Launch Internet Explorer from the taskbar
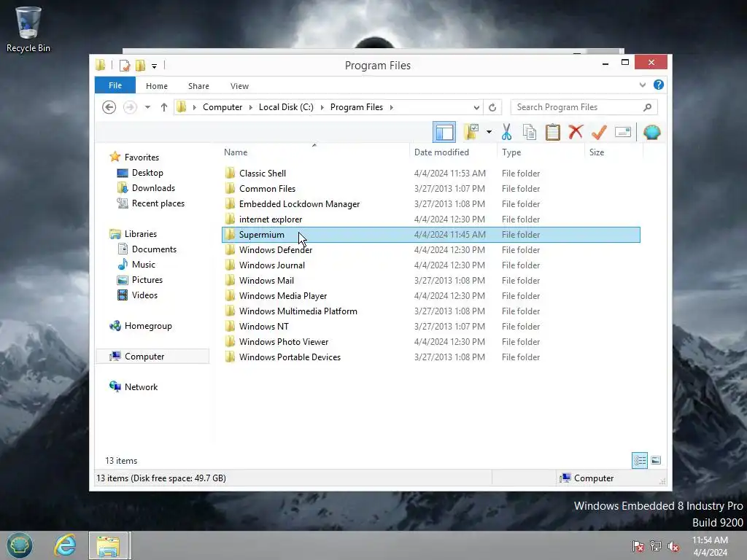This screenshot has width=747, height=560. 65,545
